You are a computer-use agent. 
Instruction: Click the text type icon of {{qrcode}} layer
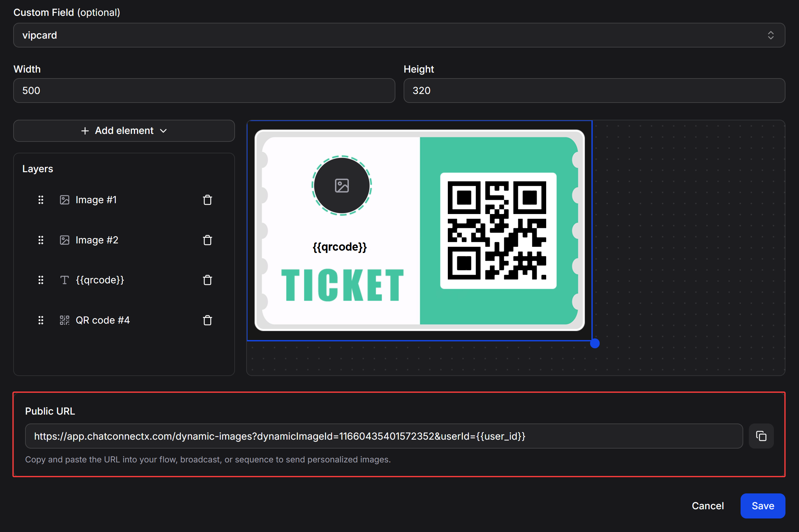point(64,280)
